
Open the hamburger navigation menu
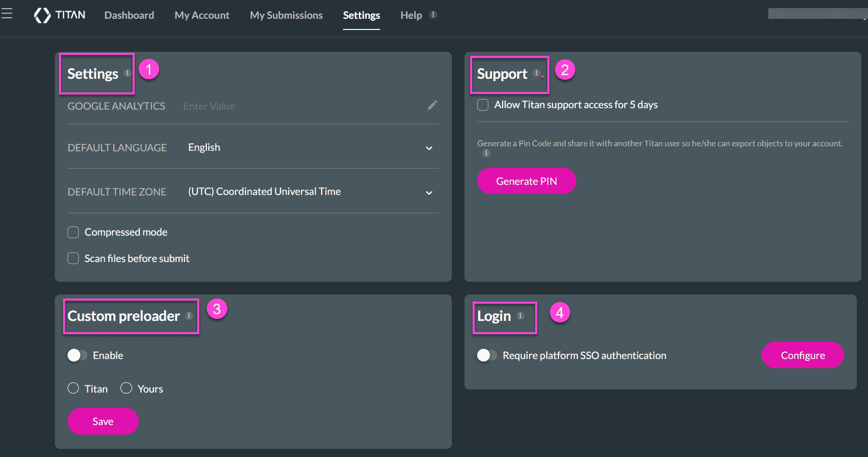(x=7, y=13)
